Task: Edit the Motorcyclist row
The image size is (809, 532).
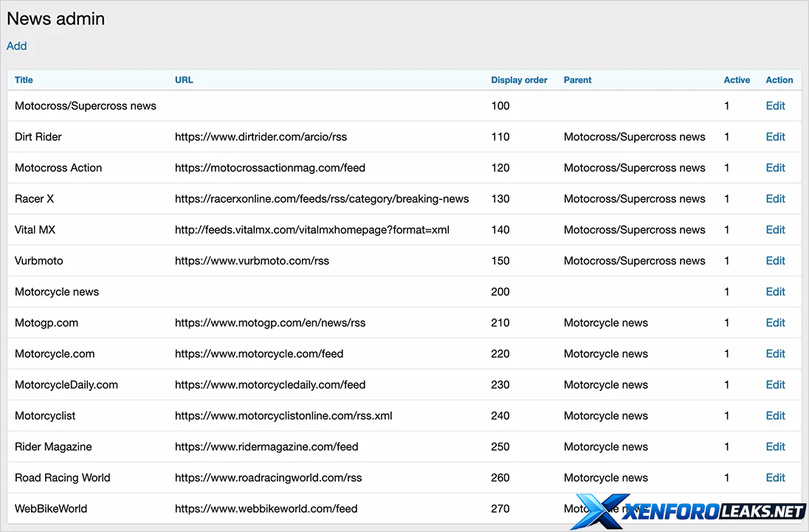Action: [775, 415]
